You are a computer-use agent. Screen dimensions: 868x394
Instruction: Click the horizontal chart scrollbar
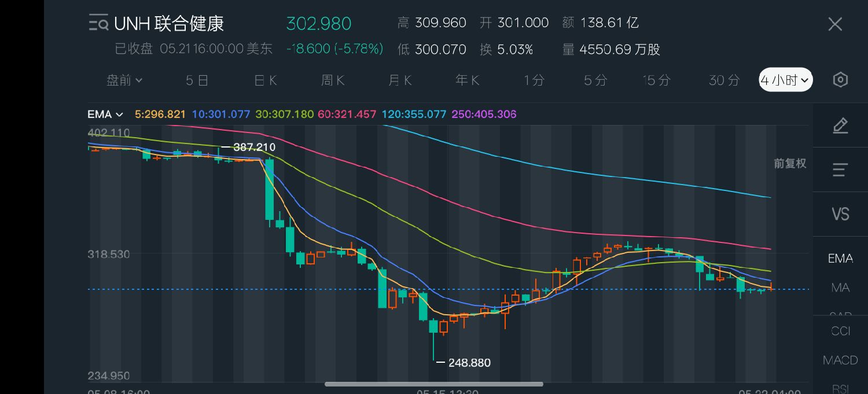click(x=434, y=384)
